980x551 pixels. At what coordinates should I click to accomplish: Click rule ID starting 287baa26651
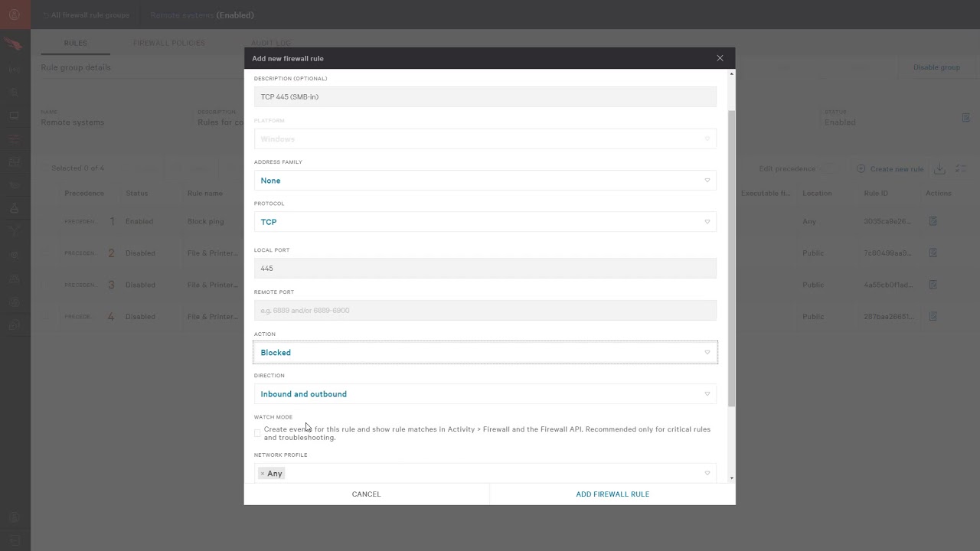888,316
